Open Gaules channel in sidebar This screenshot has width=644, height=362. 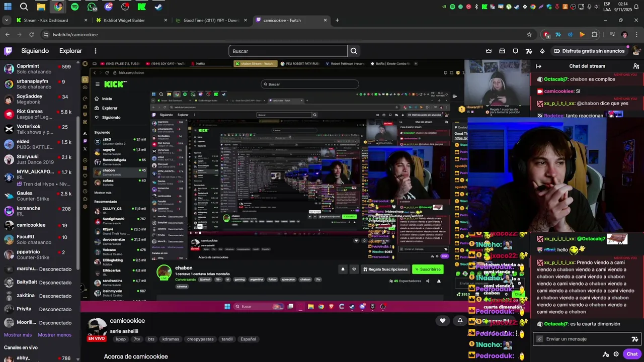click(39, 196)
